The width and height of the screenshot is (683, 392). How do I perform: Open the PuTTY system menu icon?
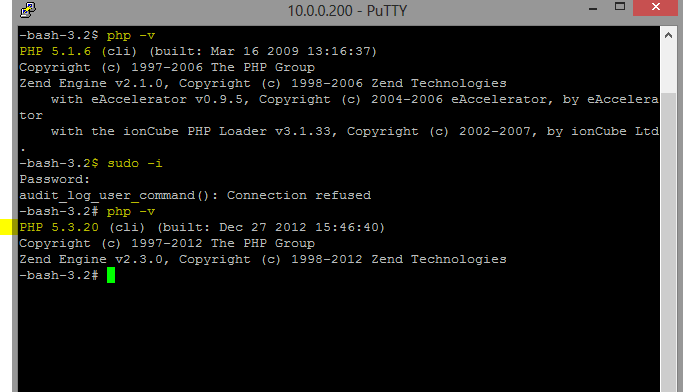(x=28, y=10)
